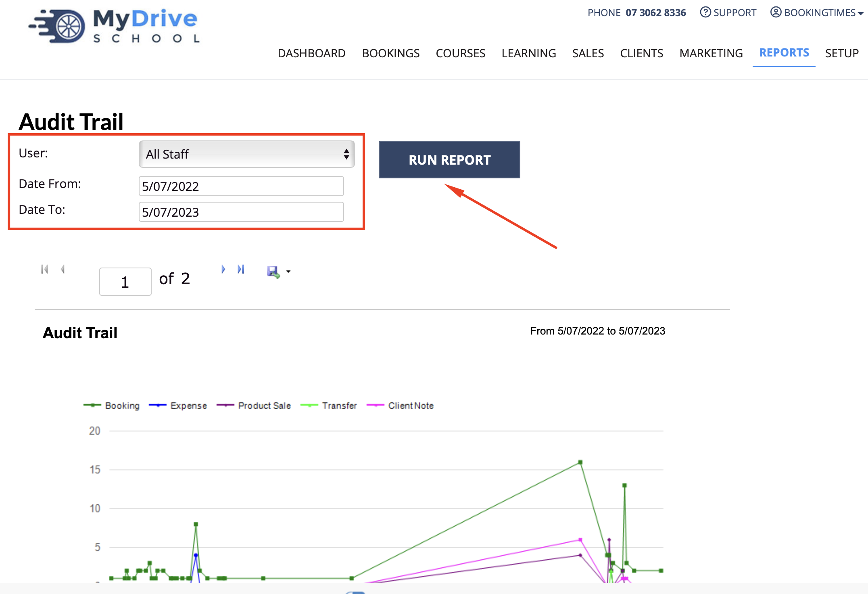
Task: Click the 'Date To:' label
Action: pos(42,209)
